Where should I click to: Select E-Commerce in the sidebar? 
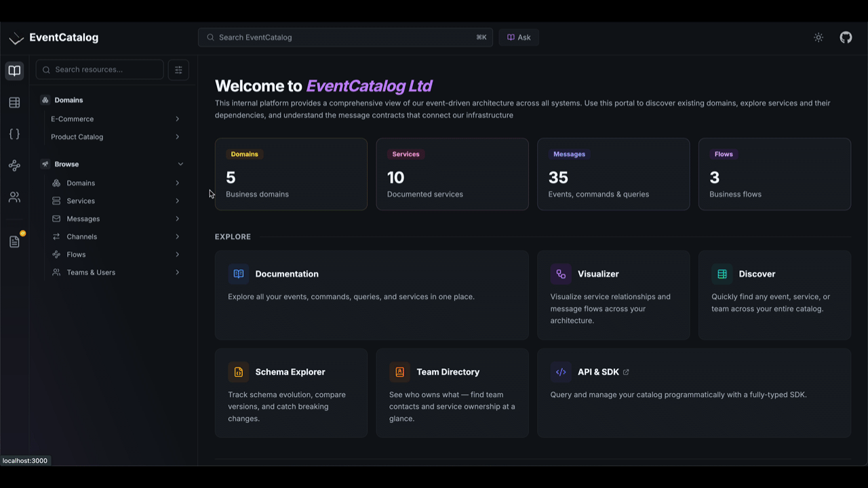pyautogui.click(x=72, y=119)
